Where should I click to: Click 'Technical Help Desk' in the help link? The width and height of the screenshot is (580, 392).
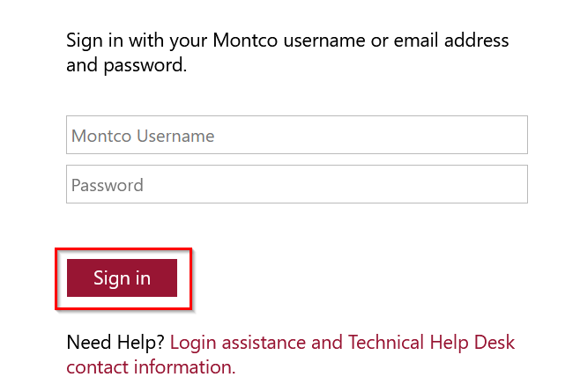tap(431, 342)
